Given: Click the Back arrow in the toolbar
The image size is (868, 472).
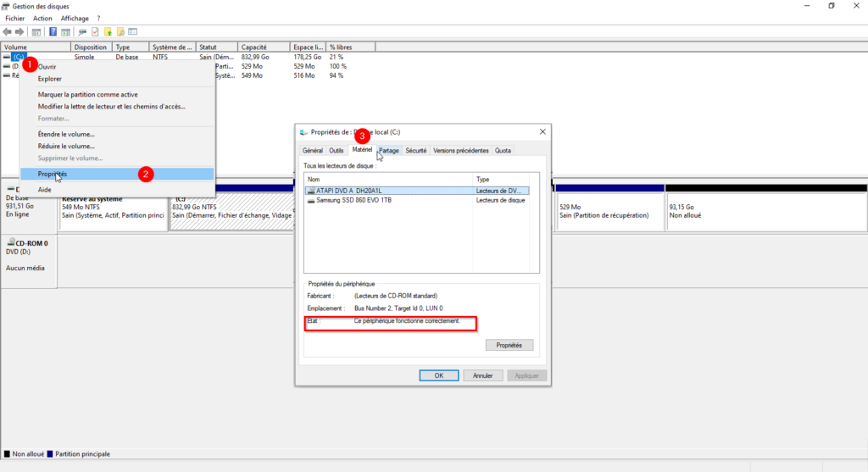Looking at the screenshot, I should pyautogui.click(x=8, y=32).
